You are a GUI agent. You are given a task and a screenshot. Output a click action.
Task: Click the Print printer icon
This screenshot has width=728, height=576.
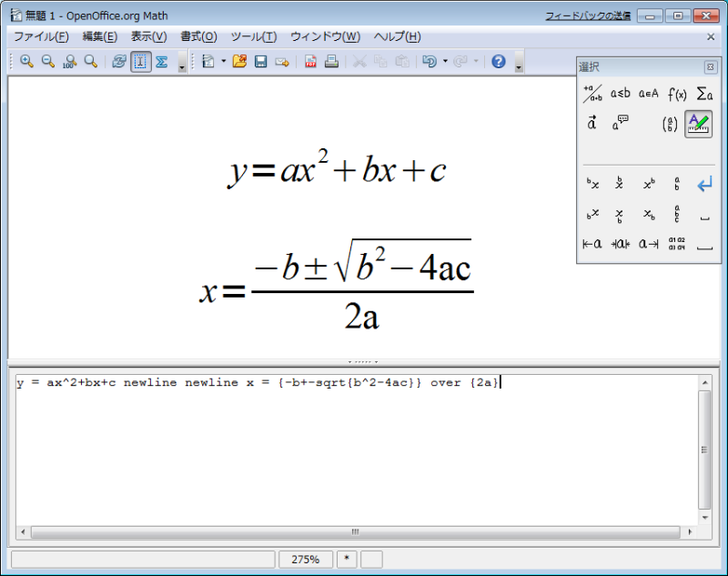[331, 61]
